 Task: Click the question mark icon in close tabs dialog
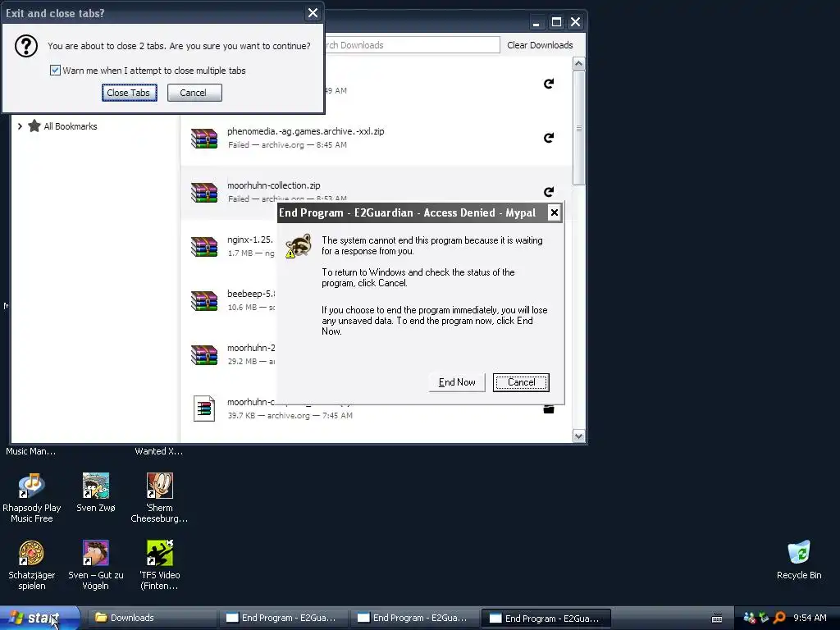[25, 46]
